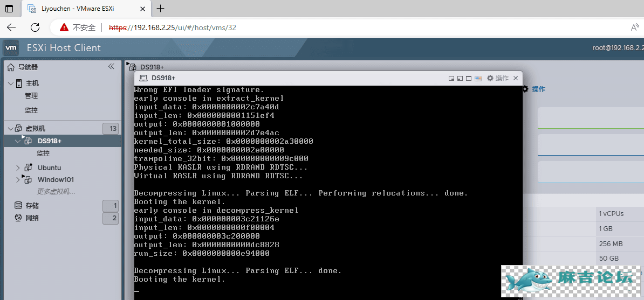Select the Ubuntu virtual machine
Viewport: 644px width, 300px height.
(49, 168)
